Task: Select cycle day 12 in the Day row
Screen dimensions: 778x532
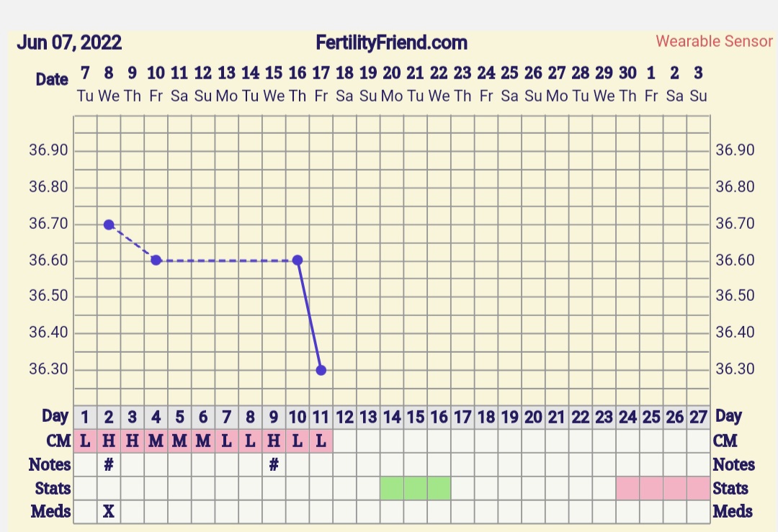Action: click(345, 416)
